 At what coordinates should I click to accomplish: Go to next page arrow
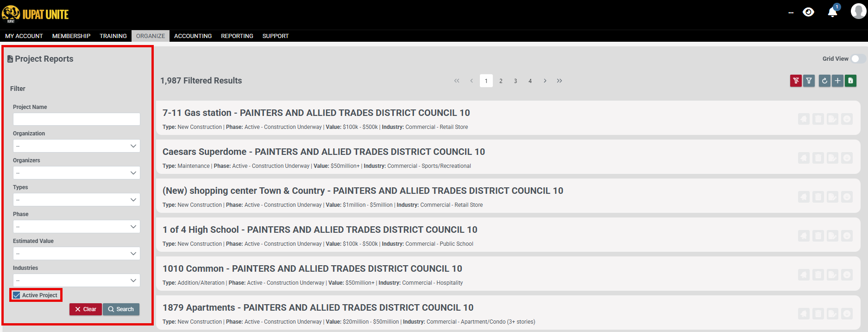click(x=545, y=81)
